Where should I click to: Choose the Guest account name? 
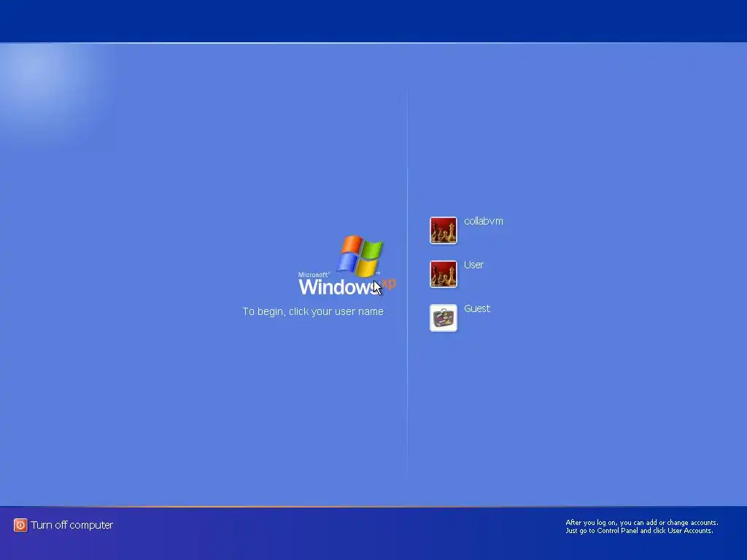pyautogui.click(x=477, y=308)
